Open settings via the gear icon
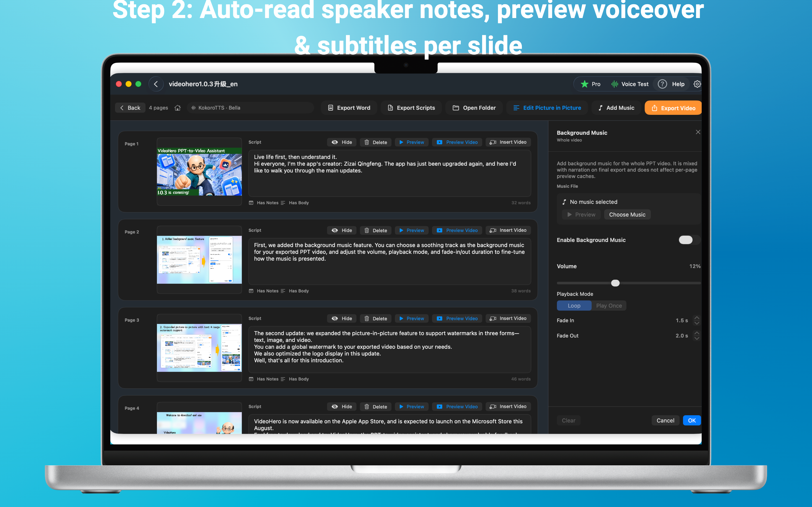Screen dimensions: 812x507 pos(697,84)
